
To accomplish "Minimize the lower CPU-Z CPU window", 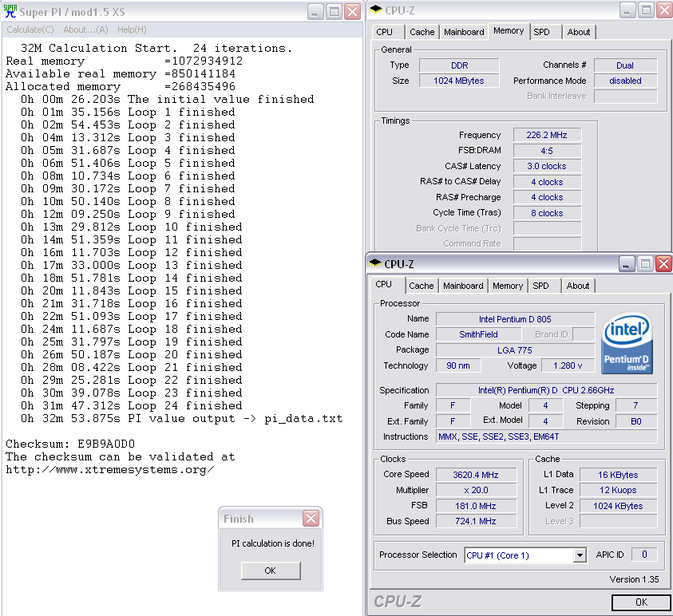I will [x=626, y=264].
